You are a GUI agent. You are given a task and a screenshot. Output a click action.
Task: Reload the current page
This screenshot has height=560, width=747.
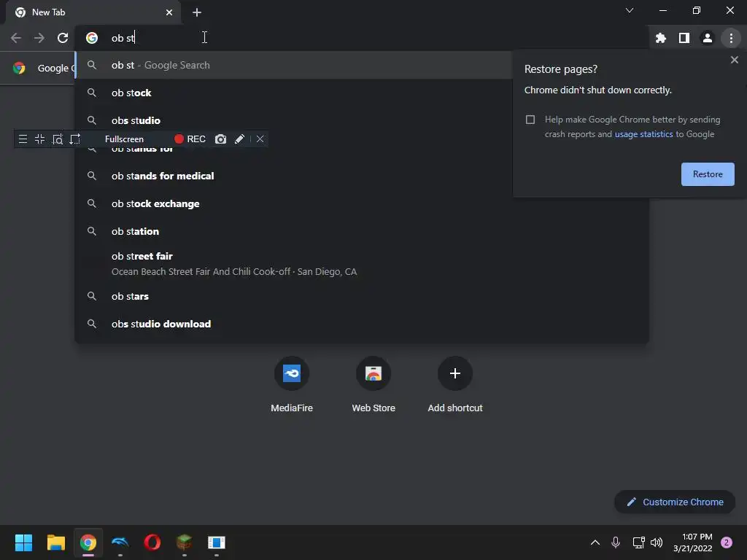coord(63,38)
